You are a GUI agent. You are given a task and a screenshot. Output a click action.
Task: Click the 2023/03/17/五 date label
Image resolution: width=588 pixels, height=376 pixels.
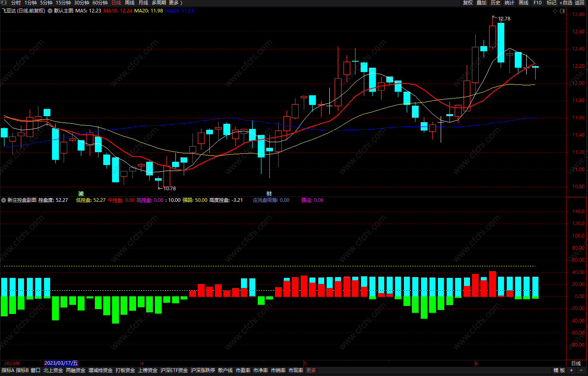(x=61, y=363)
